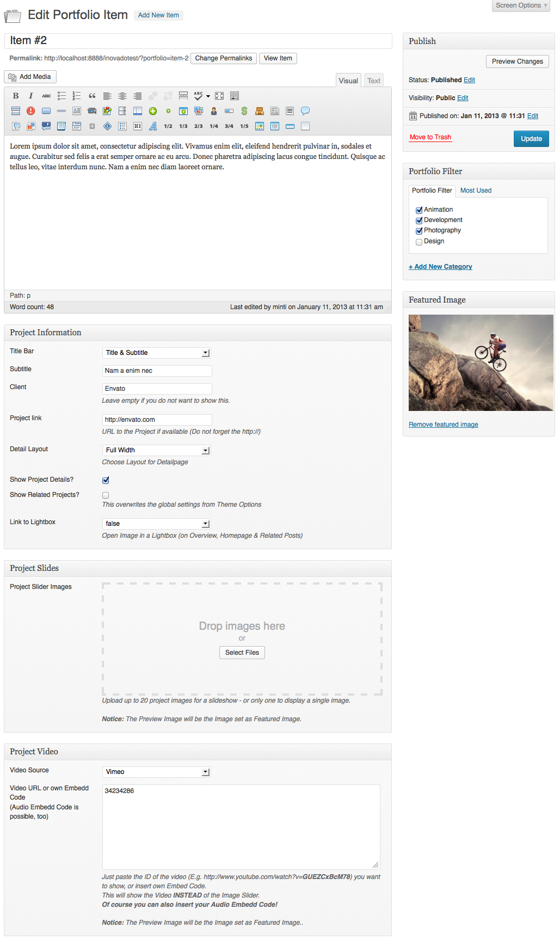This screenshot has height=940, width=560.
Task: Click the Update button
Action: coord(531,139)
